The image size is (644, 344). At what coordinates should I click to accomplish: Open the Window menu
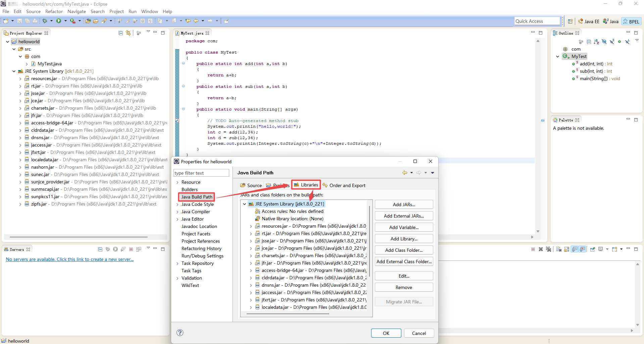pos(150,11)
